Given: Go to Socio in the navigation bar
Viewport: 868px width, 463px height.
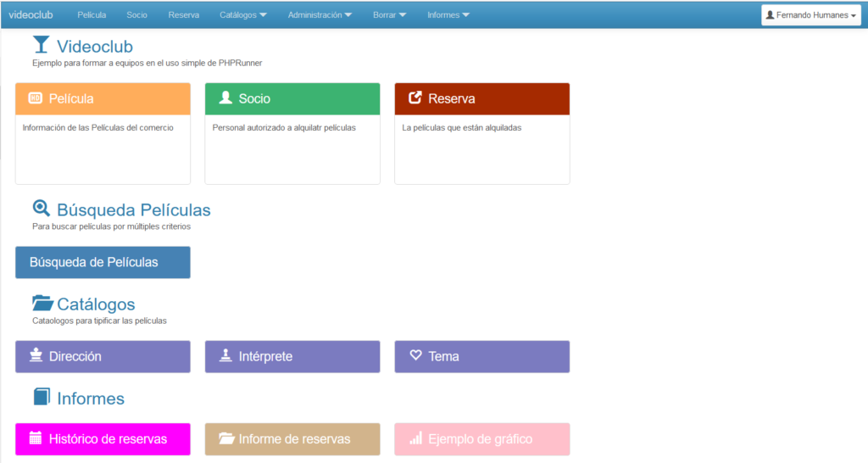Looking at the screenshot, I should tap(136, 15).
